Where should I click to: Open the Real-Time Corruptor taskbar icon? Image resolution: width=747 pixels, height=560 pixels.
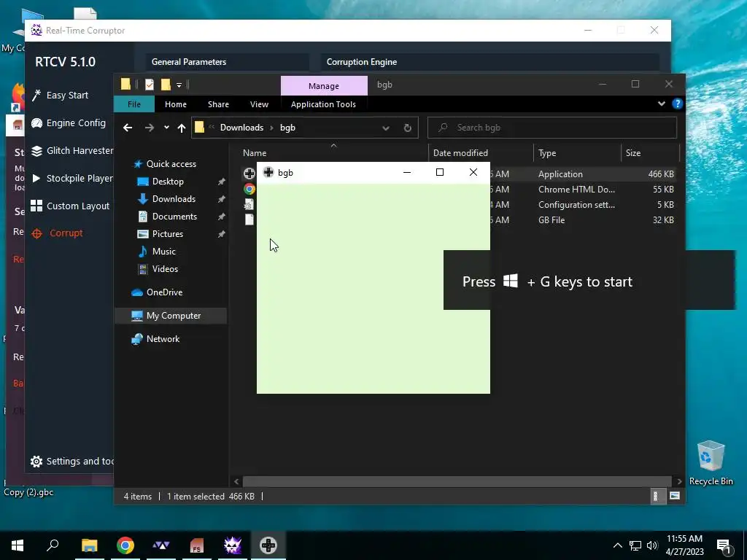tap(233, 545)
